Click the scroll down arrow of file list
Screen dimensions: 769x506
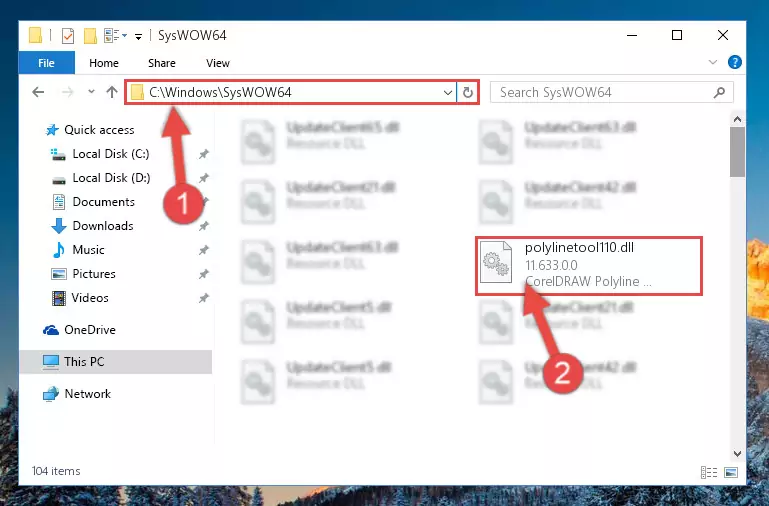[x=737, y=454]
